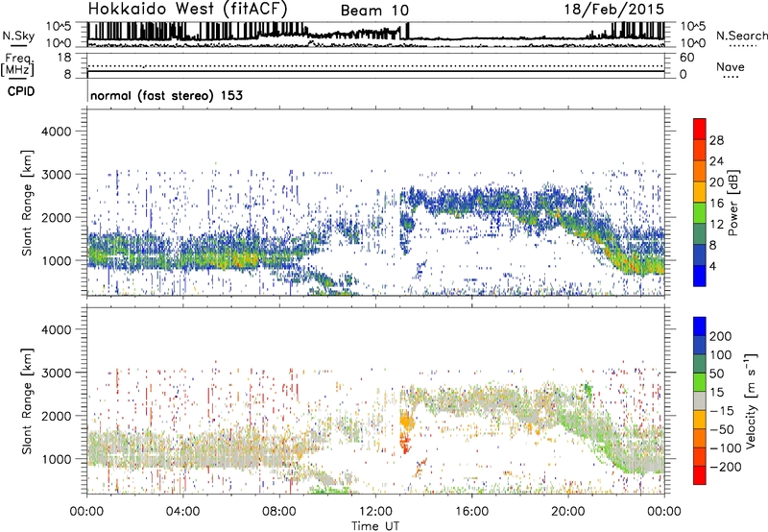Click the 'Time UT' axis title
Image resolution: width=768 pixels, height=532 pixels.
click(375, 525)
